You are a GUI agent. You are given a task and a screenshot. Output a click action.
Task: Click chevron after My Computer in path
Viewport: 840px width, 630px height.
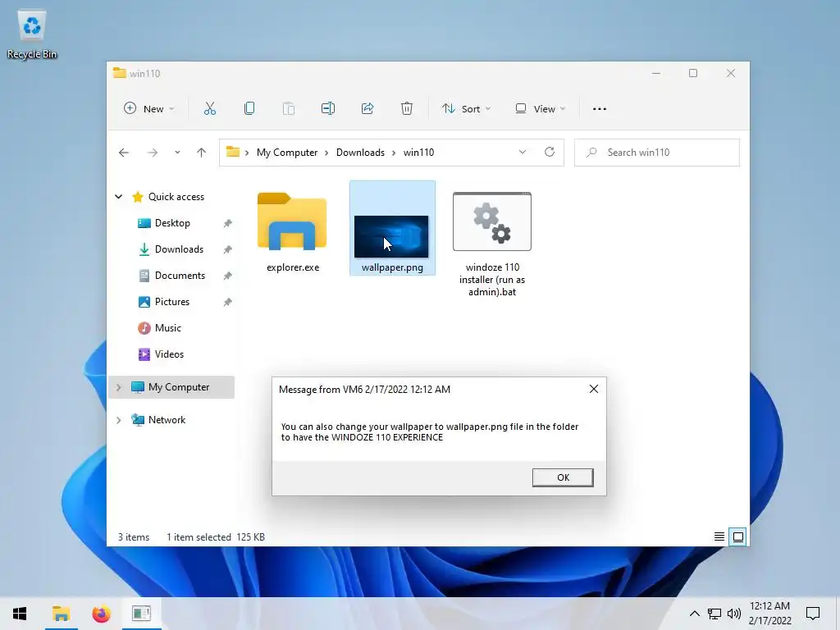pos(326,153)
